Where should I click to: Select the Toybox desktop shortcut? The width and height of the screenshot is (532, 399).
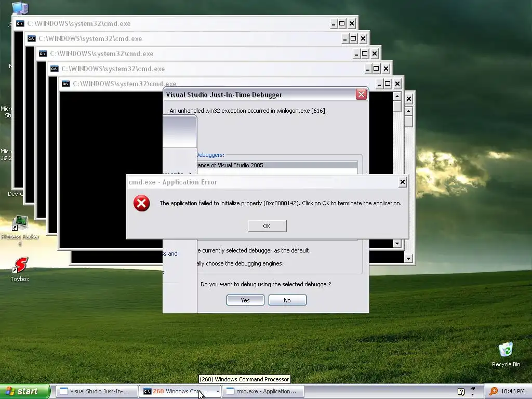tap(20, 270)
